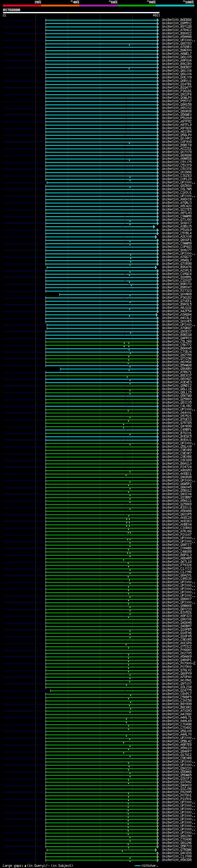Select label UniRef100_Q17UC2
The width and height of the screenshot is (197, 868).
click(x=176, y=755)
